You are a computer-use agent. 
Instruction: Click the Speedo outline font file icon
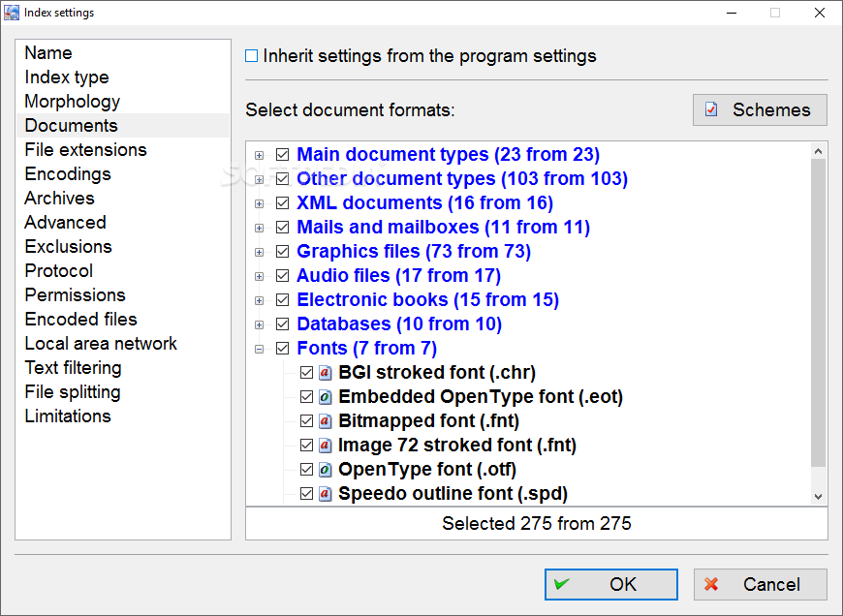tap(325, 493)
